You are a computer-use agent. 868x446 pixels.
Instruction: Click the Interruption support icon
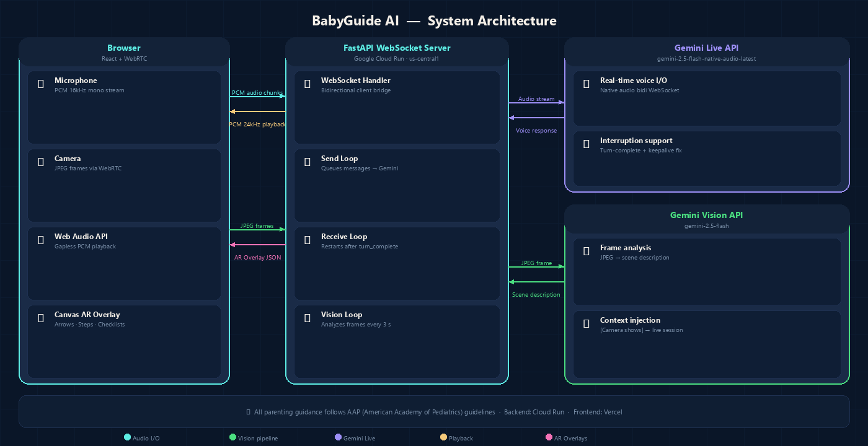[x=587, y=144]
